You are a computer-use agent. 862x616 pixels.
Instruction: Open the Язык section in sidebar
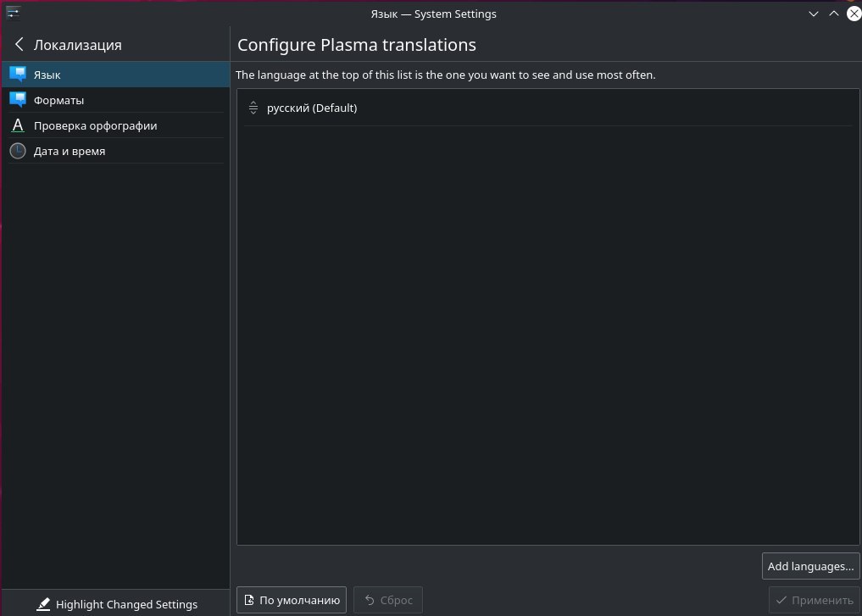116,75
